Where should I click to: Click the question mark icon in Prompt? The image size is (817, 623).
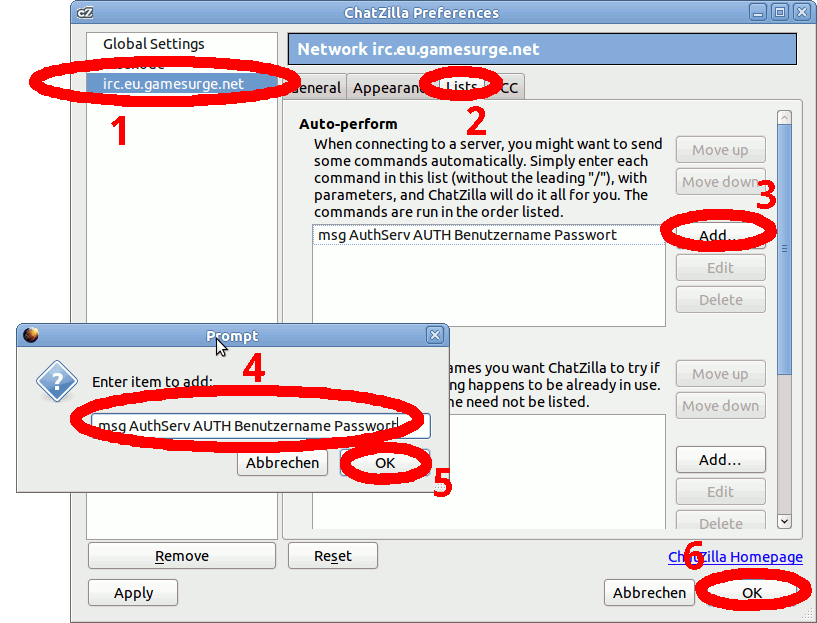(x=57, y=381)
